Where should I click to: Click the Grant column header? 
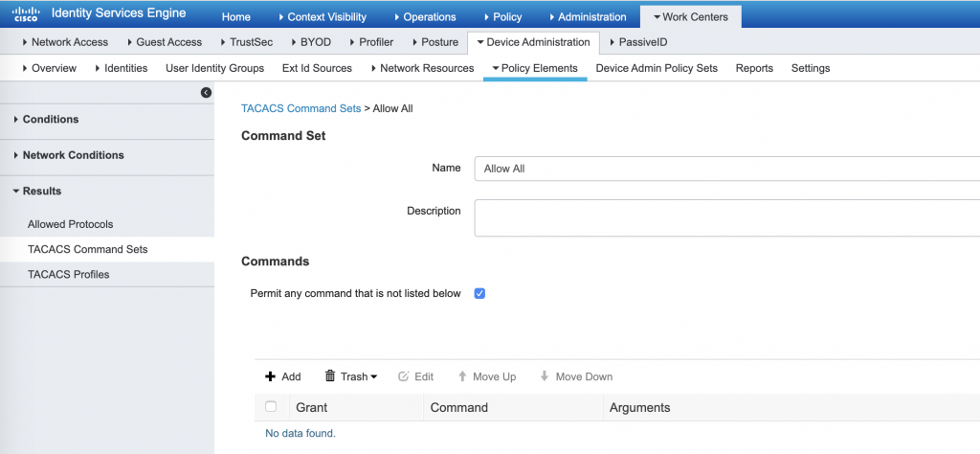pos(311,408)
